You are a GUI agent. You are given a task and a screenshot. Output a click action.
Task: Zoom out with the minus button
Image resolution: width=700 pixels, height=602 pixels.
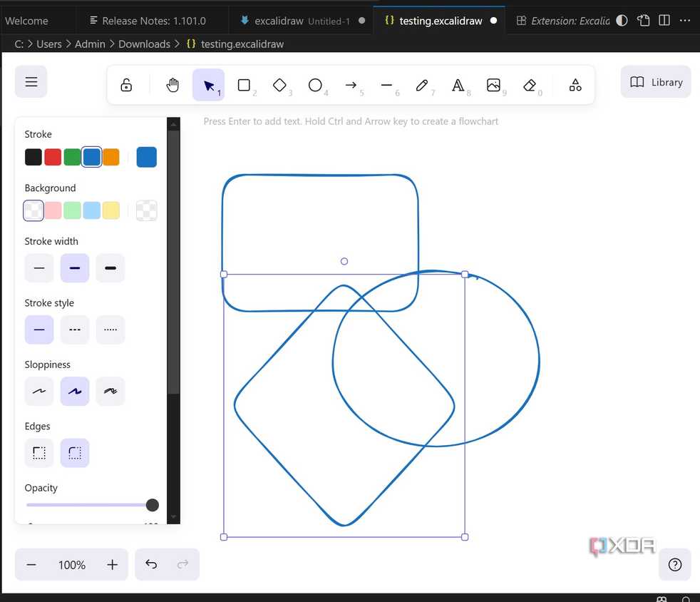coord(31,565)
